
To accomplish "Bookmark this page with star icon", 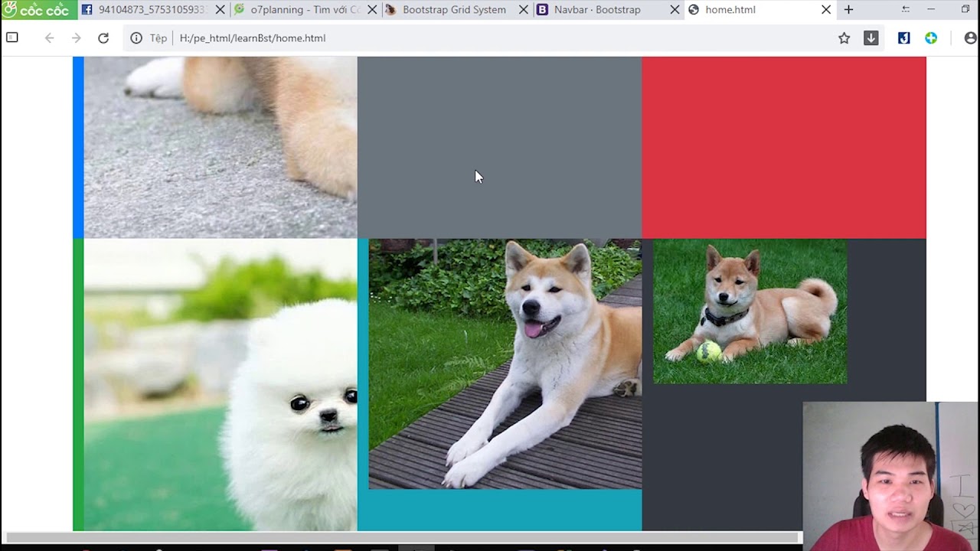I will [x=844, y=38].
